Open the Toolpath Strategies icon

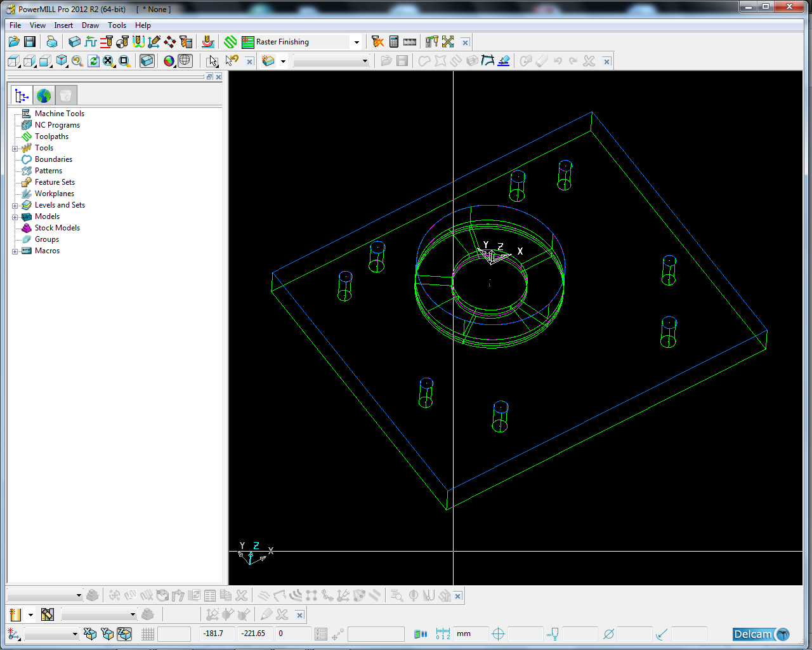coord(230,42)
